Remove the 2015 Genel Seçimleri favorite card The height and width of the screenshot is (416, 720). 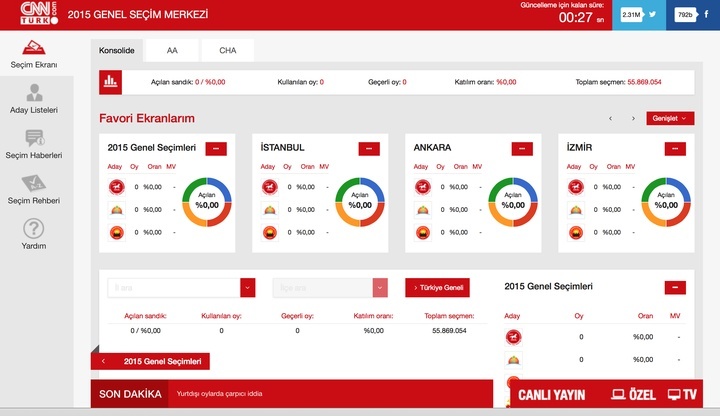(216, 149)
